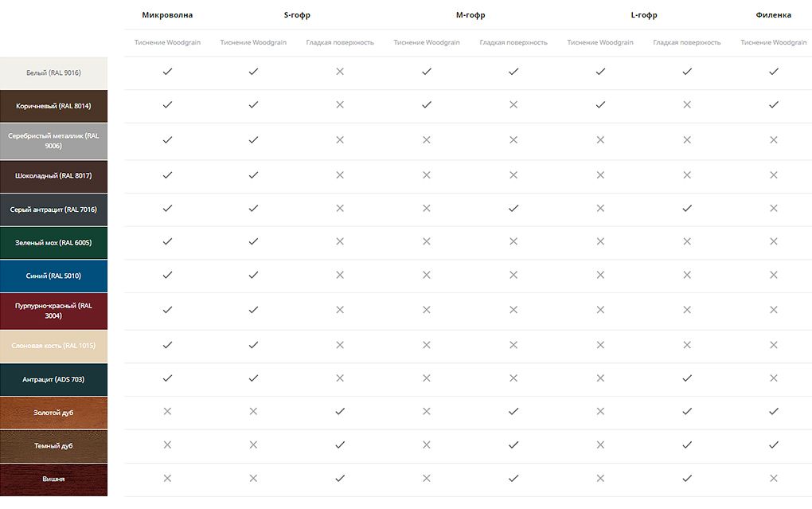
Task: Click the Филенка checkmark in the Золотой дуб row
Action: 773,412
